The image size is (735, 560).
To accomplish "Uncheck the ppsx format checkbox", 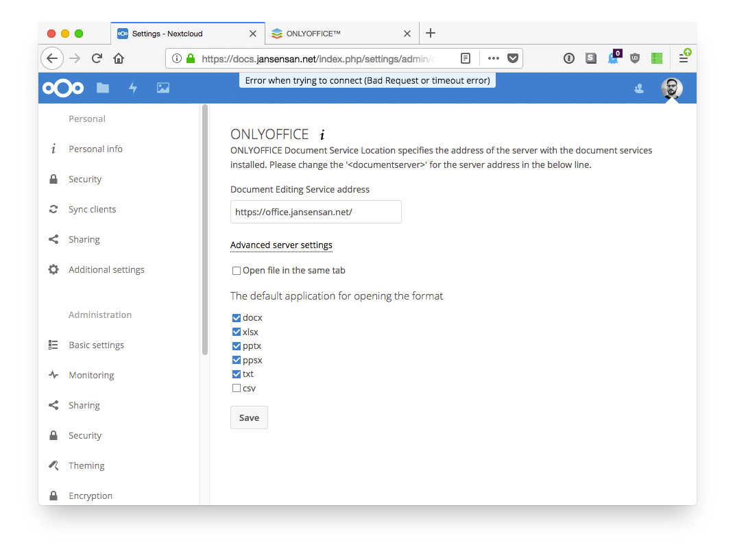I will click(237, 360).
